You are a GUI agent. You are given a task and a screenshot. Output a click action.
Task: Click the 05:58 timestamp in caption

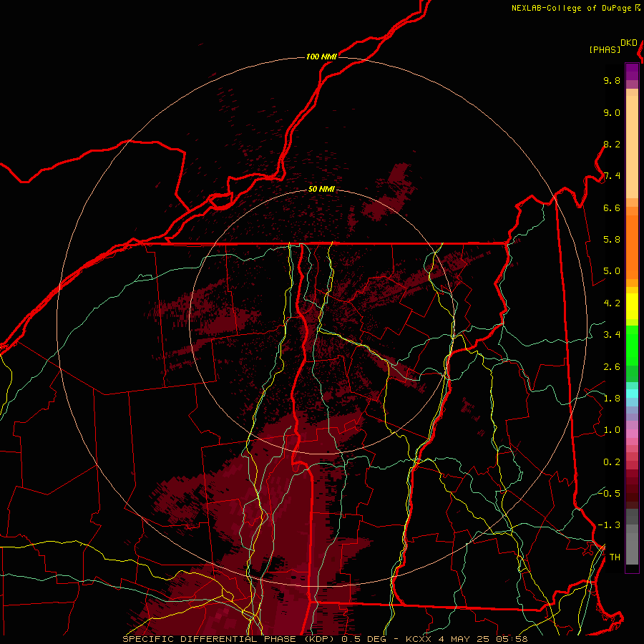pyautogui.click(x=512, y=639)
